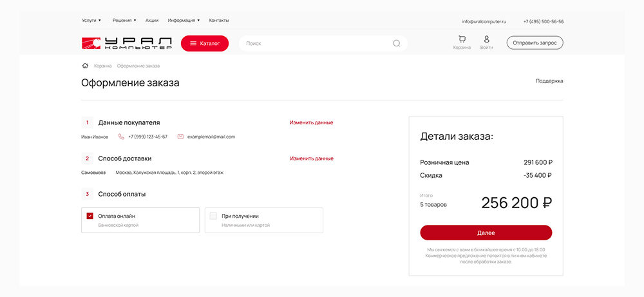Screen dimensions: 644x297
Task: Click the email envelope icon
Action: pyautogui.click(x=180, y=137)
